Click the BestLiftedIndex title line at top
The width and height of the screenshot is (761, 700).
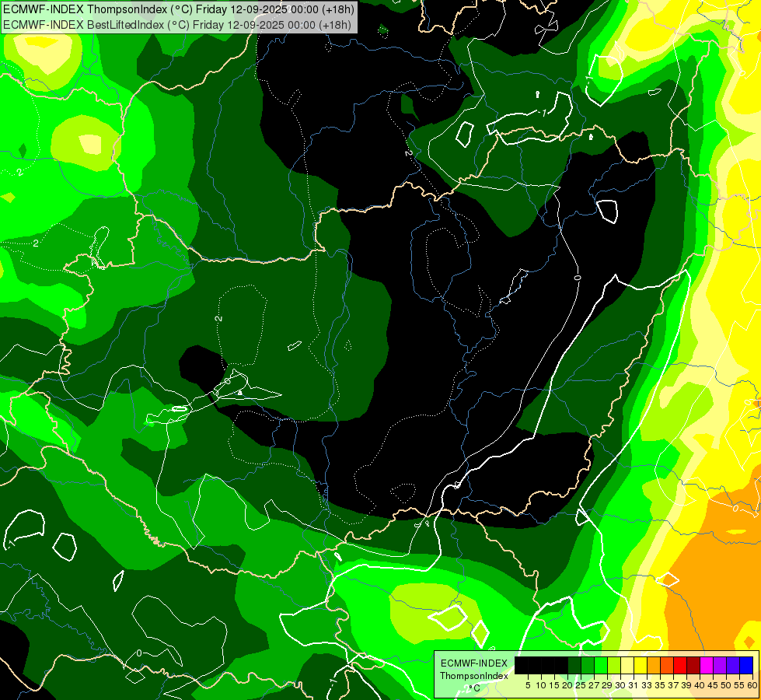(x=176, y=25)
